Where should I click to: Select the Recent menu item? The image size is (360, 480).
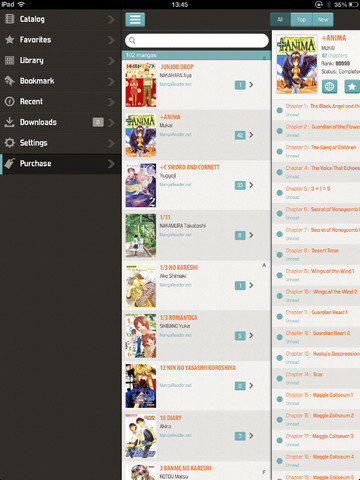click(x=60, y=101)
